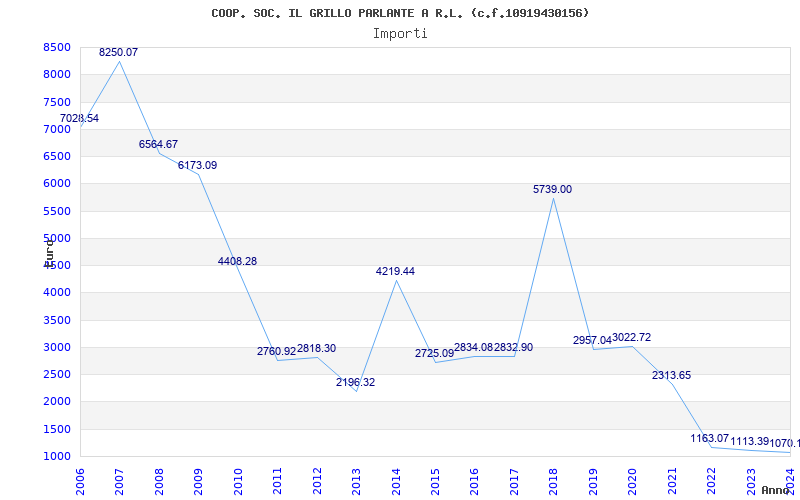Click the 4000 y-axis tick label
Screen dimensions: 800x500
57,293
